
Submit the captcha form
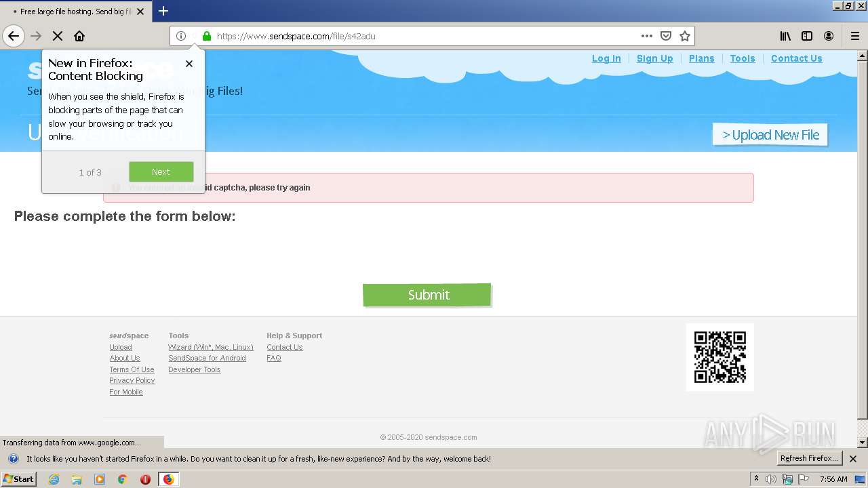point(427,295)
